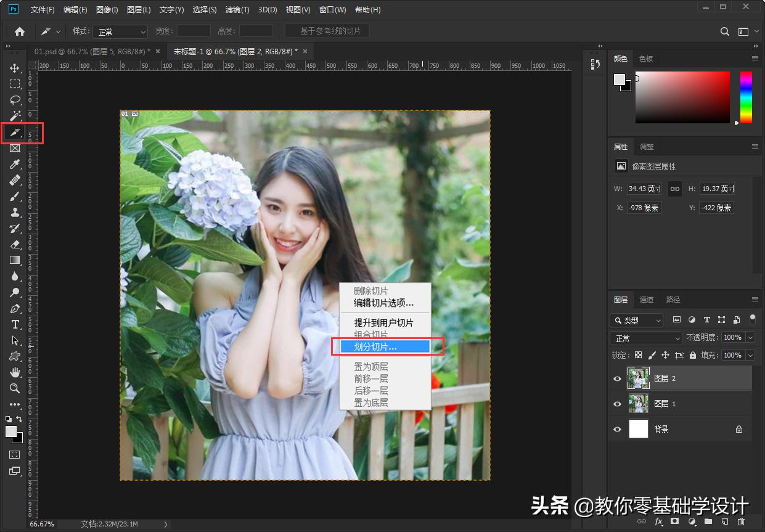Hide the 图层 1 layer
765x532 pixels.
tap(617, 404)
